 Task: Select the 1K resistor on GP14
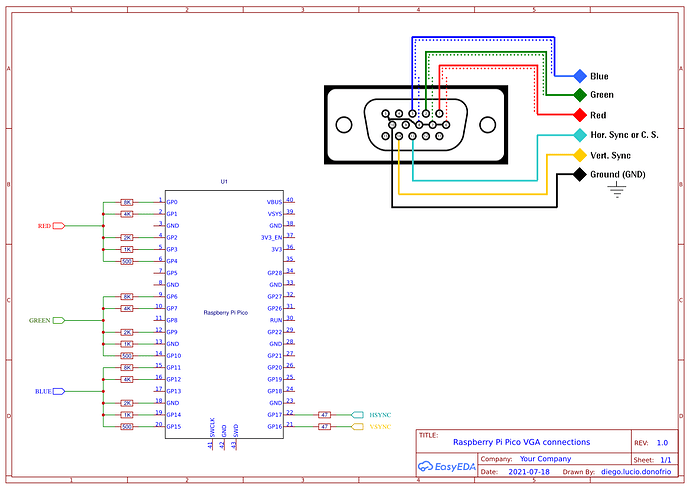(127, 415)
